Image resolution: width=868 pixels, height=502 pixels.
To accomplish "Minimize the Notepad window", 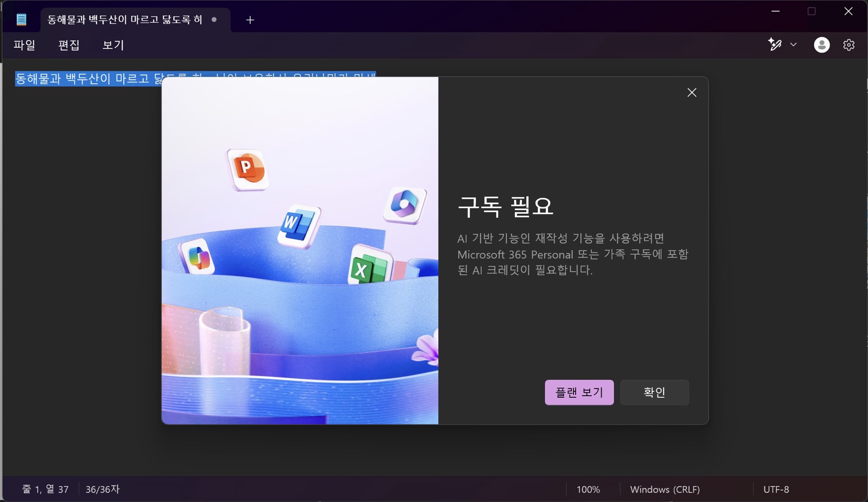I will [x=775, y=11].
